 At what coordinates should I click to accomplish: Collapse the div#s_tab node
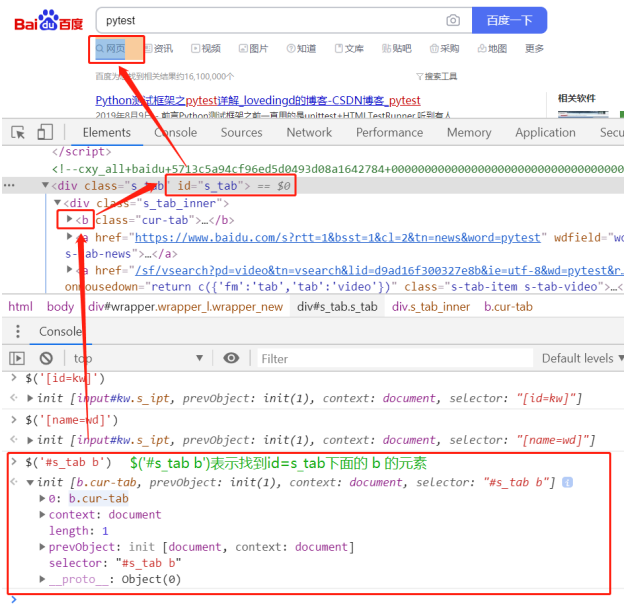[45, 185]
